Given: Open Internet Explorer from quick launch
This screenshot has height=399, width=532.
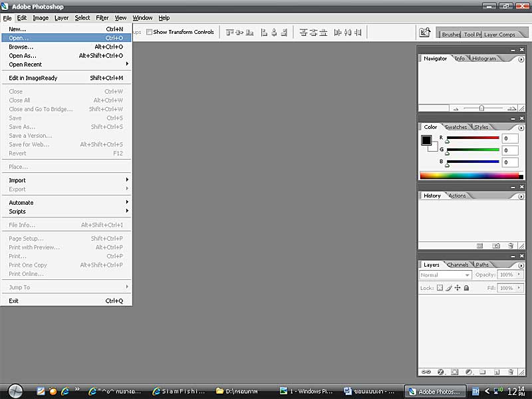Looking at the screenshot, I should pos(65,391).
